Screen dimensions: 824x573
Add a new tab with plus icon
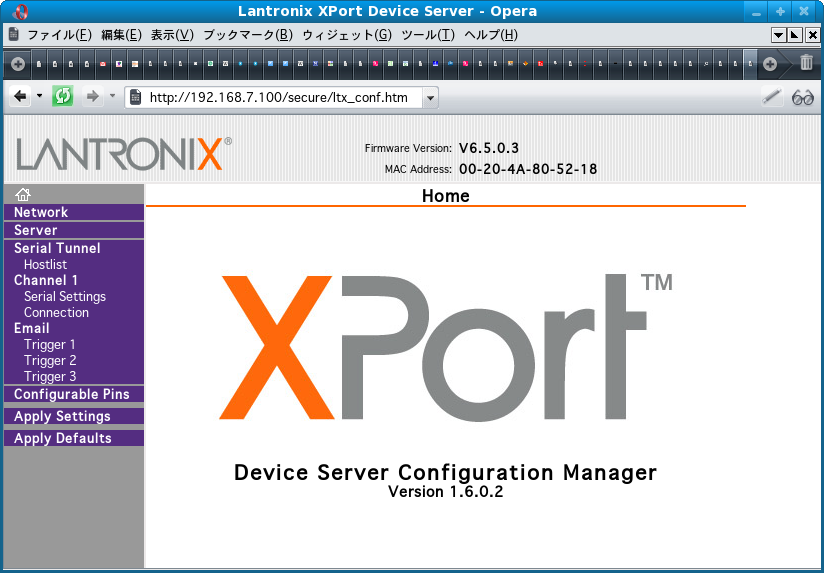pyautogui.click(x=770, y=63)
